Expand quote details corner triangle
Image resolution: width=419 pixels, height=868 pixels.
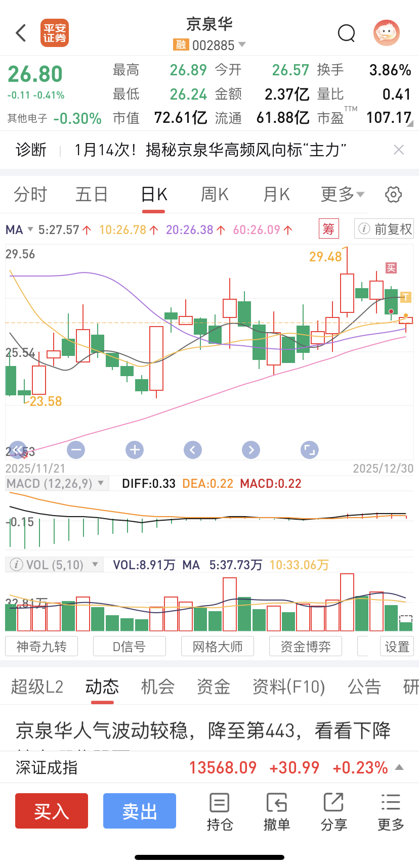(410, 123)
